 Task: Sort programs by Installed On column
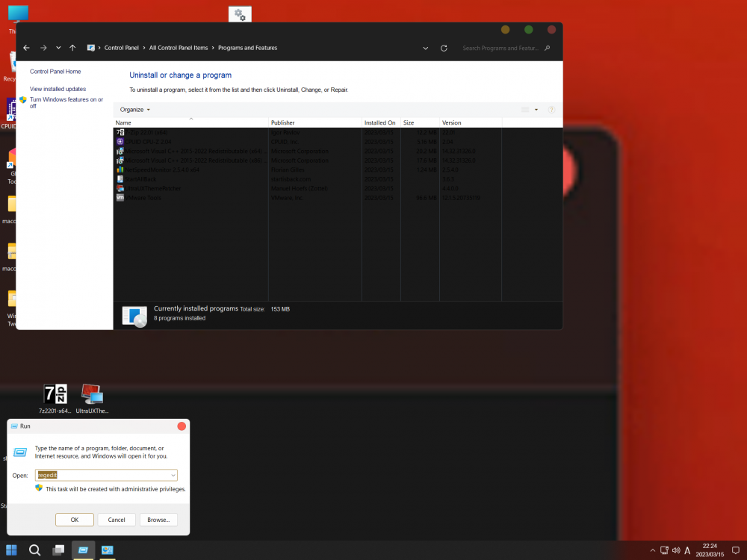380,122
